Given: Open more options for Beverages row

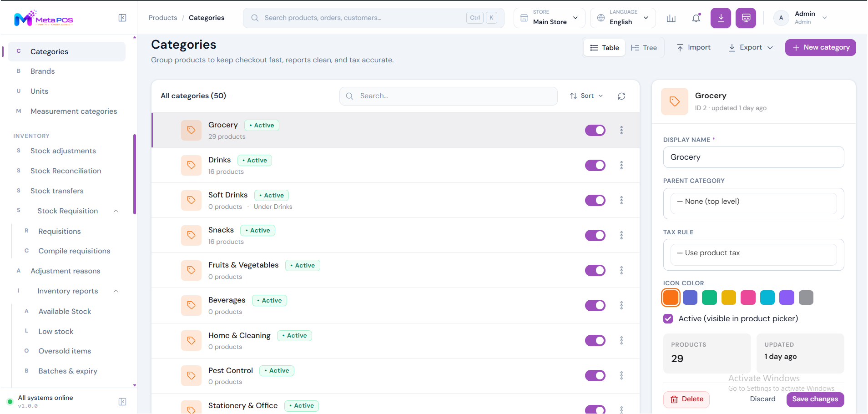Looking at the screenshot, I should point(621,305).
